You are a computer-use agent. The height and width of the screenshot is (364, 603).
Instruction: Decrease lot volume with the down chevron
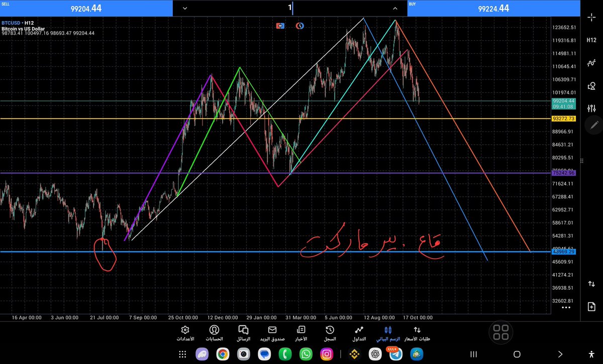(185, 8)
